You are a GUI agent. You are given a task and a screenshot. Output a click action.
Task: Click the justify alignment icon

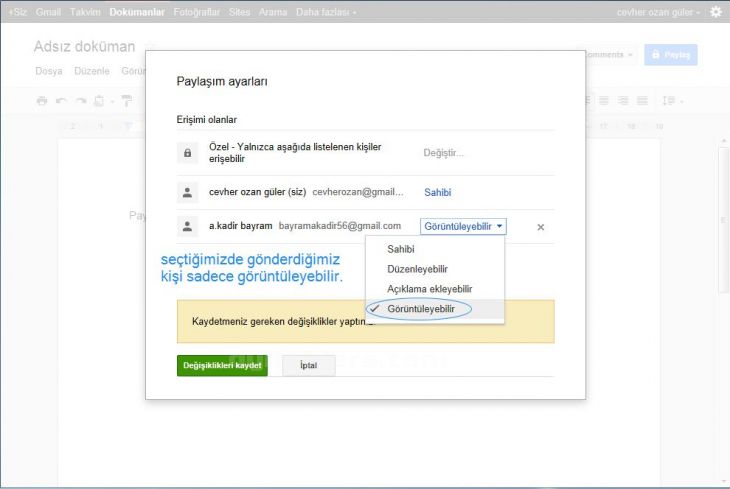coord(642,101)
